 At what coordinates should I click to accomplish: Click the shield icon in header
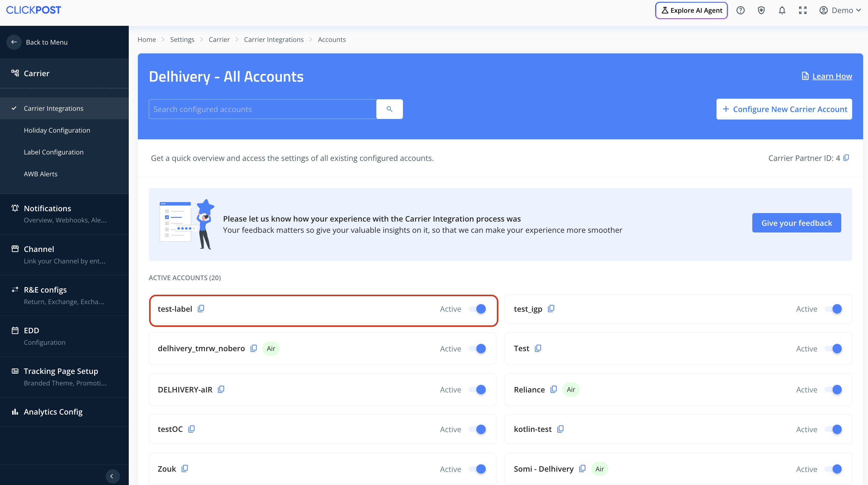pos(761,10)
